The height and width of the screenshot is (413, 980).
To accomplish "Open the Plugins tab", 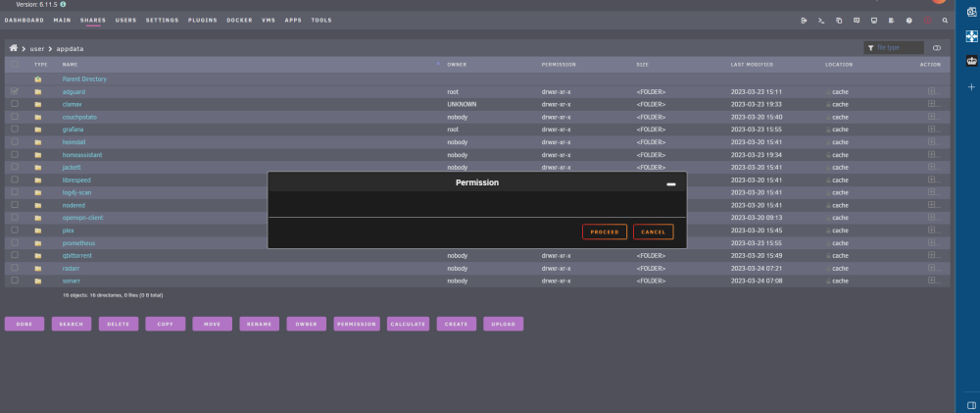I will click(203, 20).
